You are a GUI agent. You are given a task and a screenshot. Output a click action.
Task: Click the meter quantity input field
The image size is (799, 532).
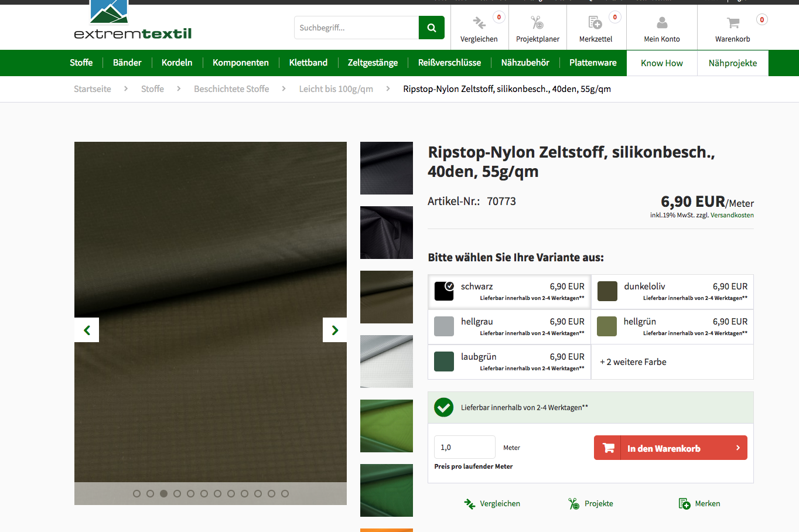coord(464,448)
